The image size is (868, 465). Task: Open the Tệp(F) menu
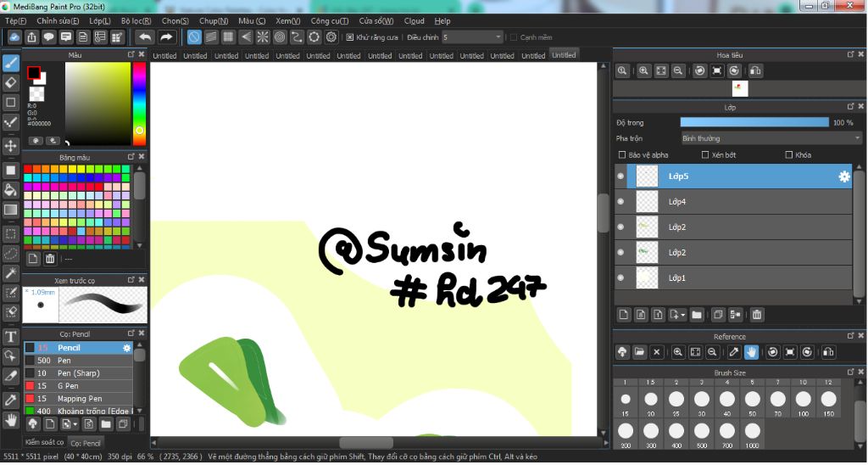tap(15, 21)
